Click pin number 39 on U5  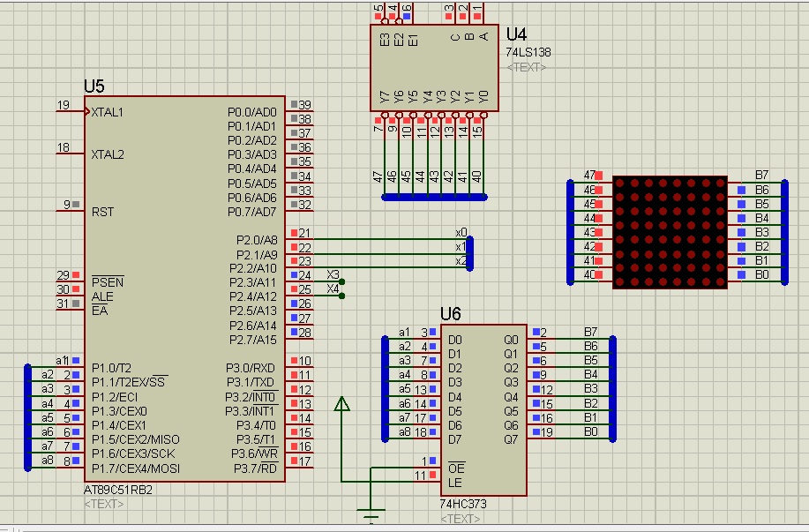coord(305,105)
